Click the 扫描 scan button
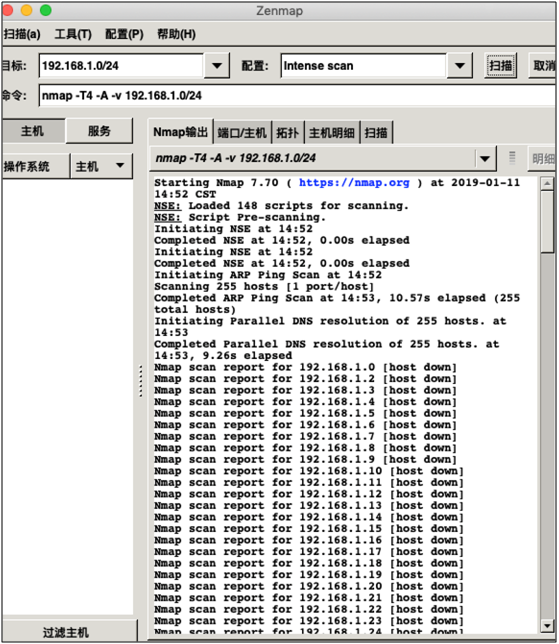Viewport: 559px width, 644px height. pyautogui.click(x=500, y=66)
